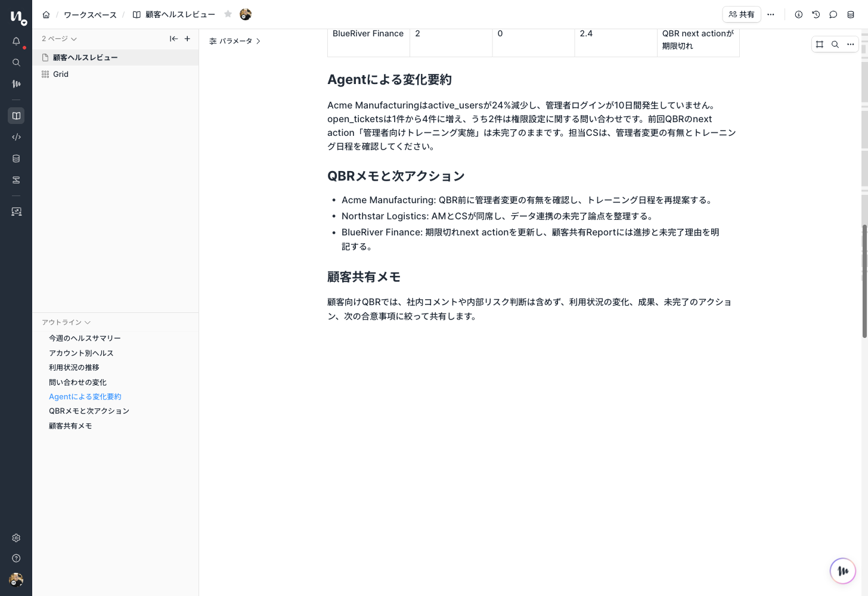Click the stacked bars icon in the left rail

coord(16,180)
